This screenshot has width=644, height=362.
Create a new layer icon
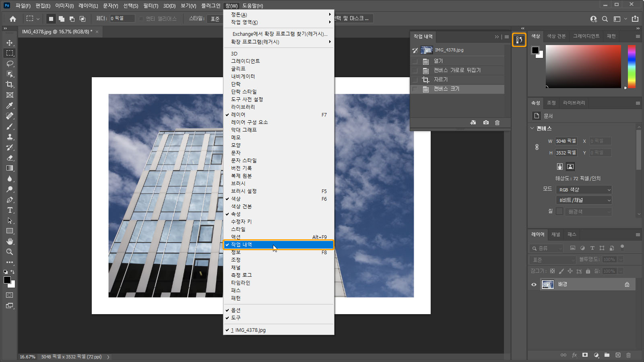pyautogui.click(x=618, y=355)
